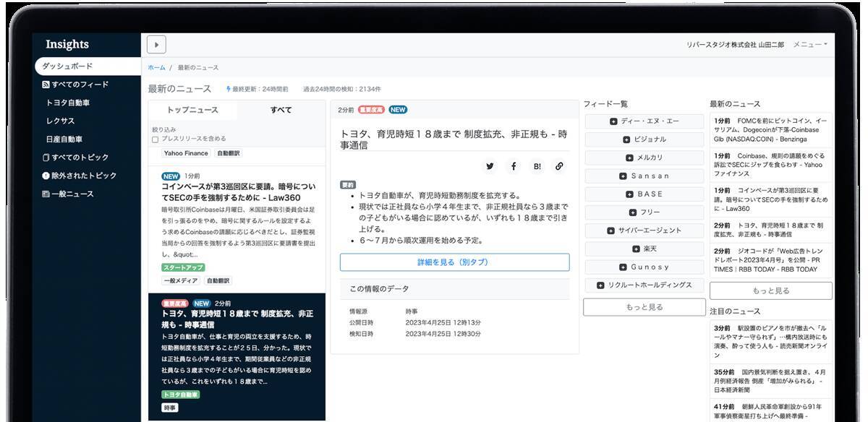Expand the ディー・エヌ・エー feed
Image resolution: width=868 pixels, height=422 pixels.
coord(644,121)
